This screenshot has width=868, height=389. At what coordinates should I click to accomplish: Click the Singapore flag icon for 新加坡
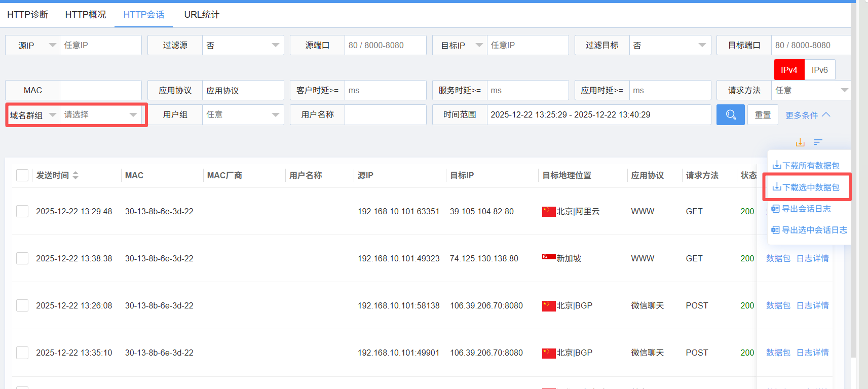pos(548,257)
